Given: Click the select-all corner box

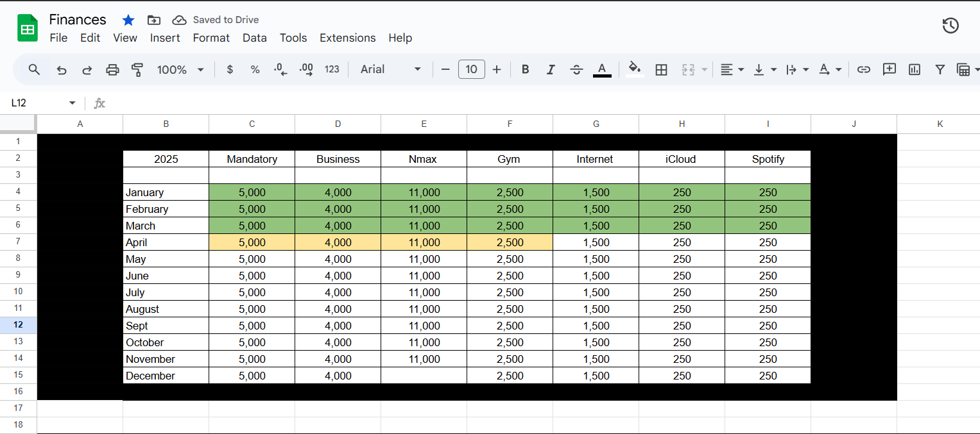Looking at the screenshot, I should [18, 124].
